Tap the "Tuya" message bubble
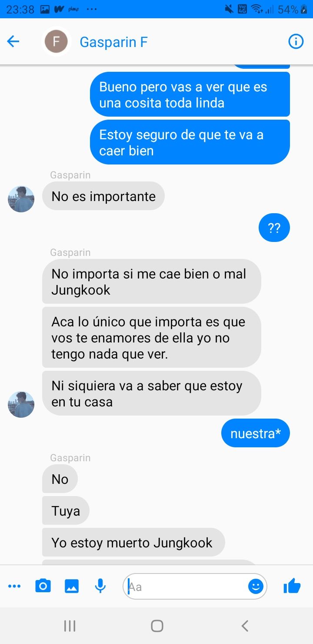Screen dimensions: 313x644 (66, 511)
